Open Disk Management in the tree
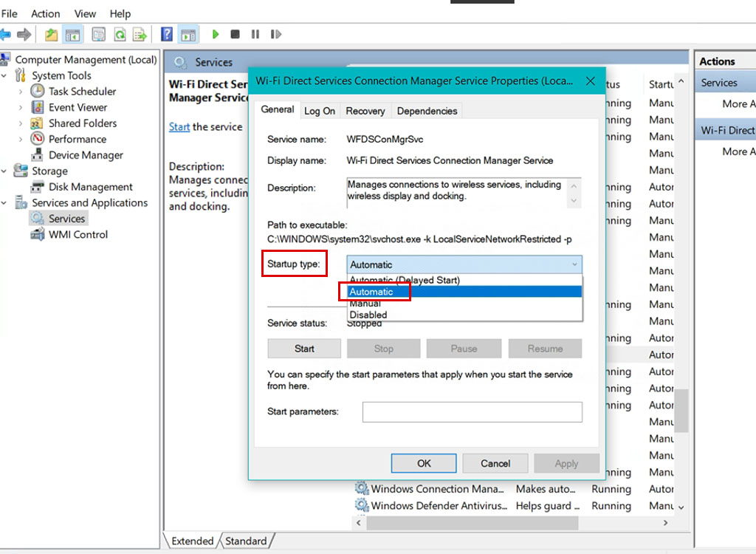This screenshot has width=756, height=554. point(91,187)
